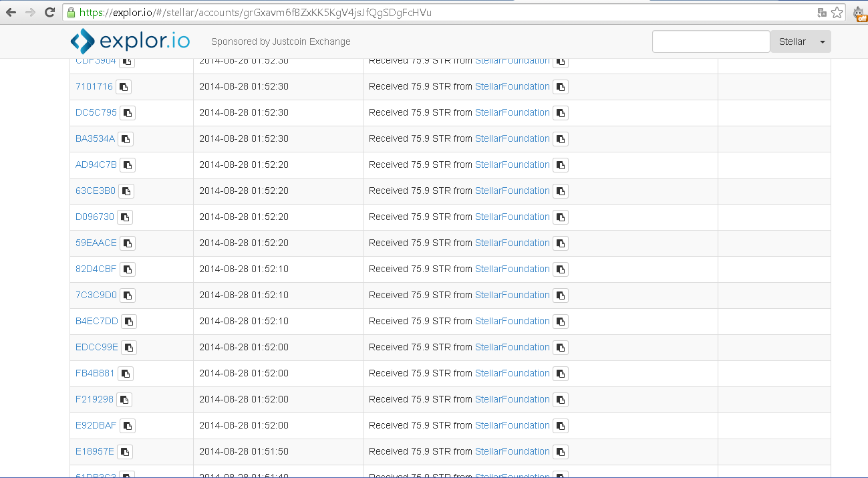Image resolution: width=868 pixels, height=478 pixels.
Task: Copy transaction hash 59EAACE
Action: pyautogui.click(x=128, y=243)
